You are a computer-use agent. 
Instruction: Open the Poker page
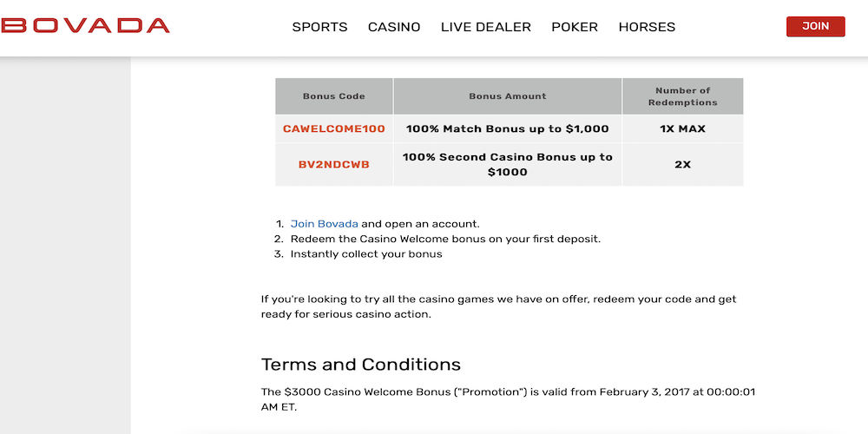575,27
